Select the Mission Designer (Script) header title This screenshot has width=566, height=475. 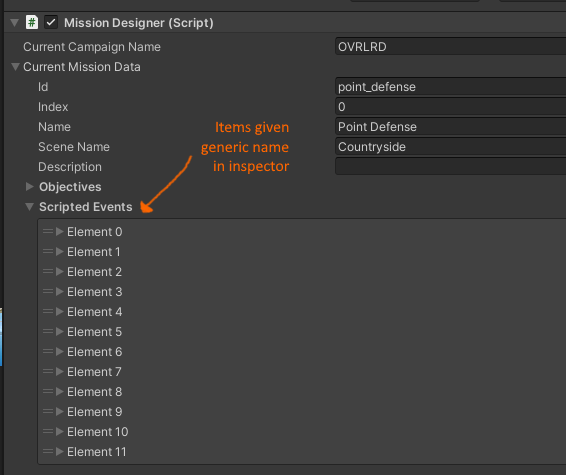[139, 23]
